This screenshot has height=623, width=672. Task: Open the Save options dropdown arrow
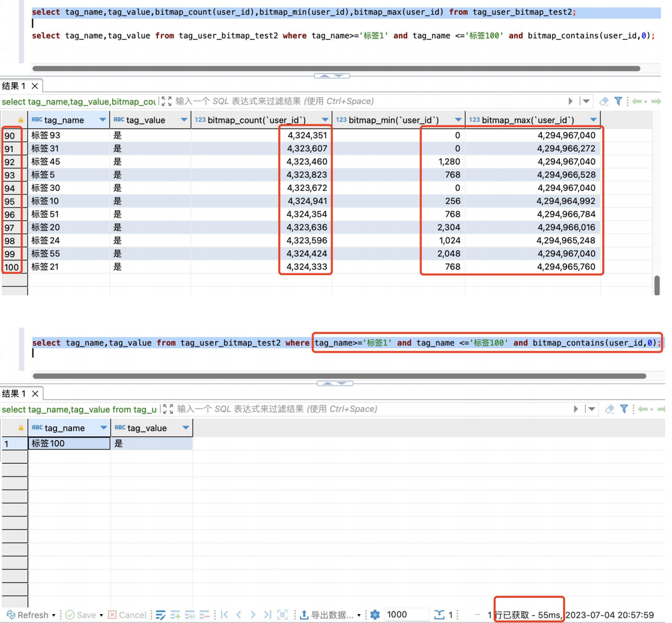tap(101, 615)
